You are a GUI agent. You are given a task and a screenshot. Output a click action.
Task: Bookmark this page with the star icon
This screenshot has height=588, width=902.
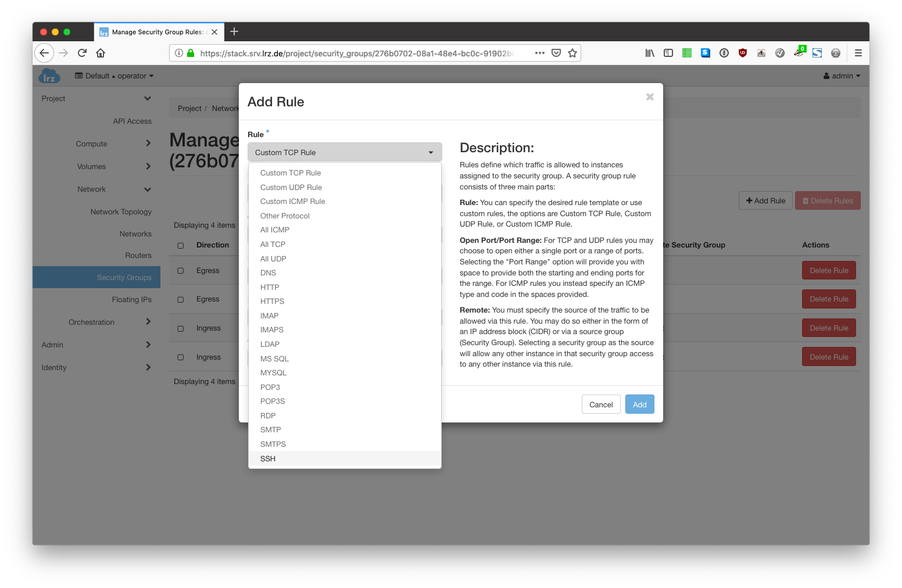pos(572,53)
